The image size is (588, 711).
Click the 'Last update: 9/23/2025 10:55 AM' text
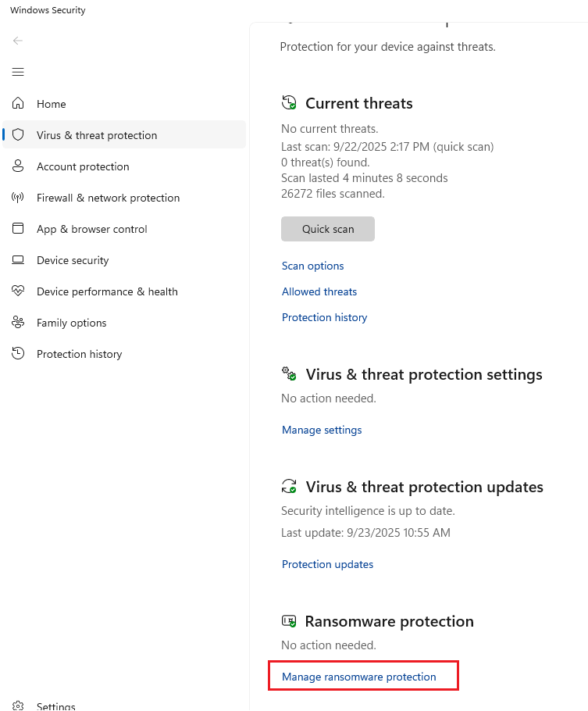[x=365, y=532]
